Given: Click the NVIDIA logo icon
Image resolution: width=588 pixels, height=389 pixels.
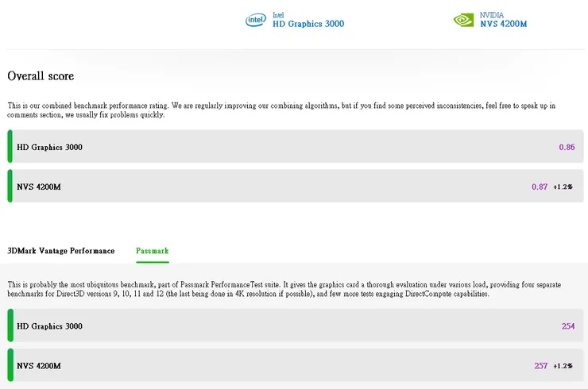Looking at the screenshot, I should coord(463,20).
